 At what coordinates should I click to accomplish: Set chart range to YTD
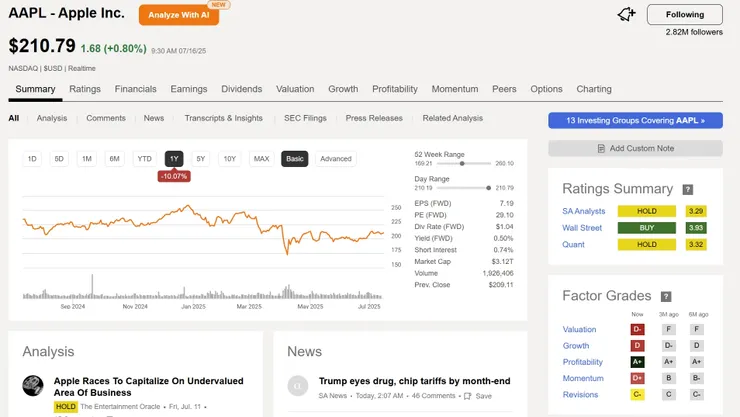(x=144, y=159)
